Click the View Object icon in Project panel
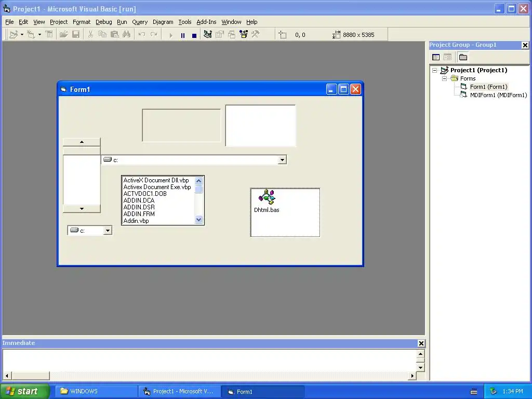The image size is (532, 399). (x=447, y=57)
